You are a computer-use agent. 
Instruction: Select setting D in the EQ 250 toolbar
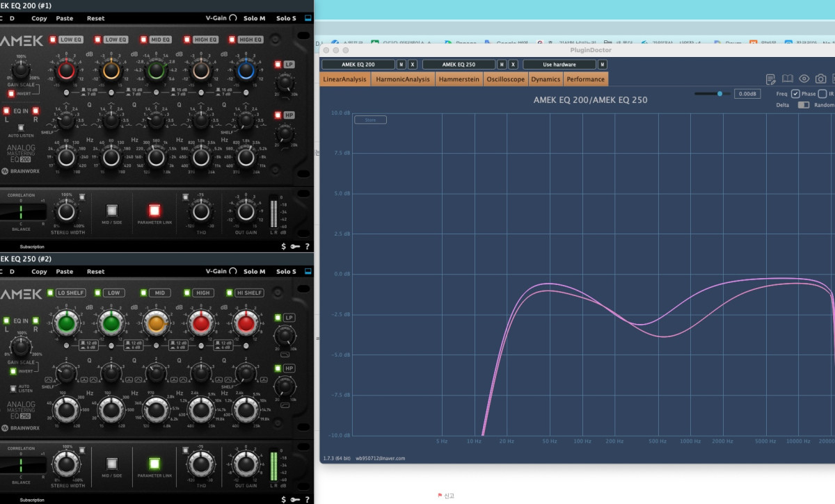12,271
